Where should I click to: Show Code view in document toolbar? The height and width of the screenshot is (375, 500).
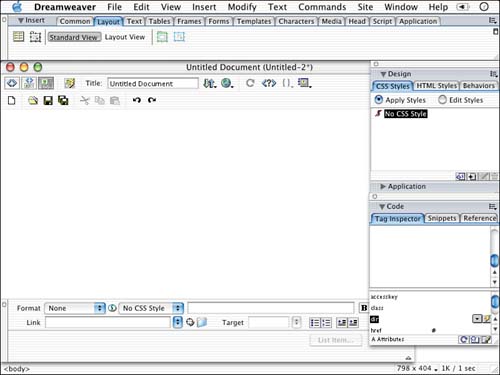[x=12, y=83]
